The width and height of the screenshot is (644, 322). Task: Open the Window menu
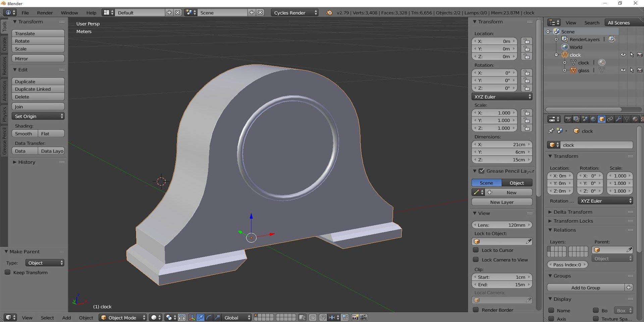pyautogui.click(x=69, y=13)
